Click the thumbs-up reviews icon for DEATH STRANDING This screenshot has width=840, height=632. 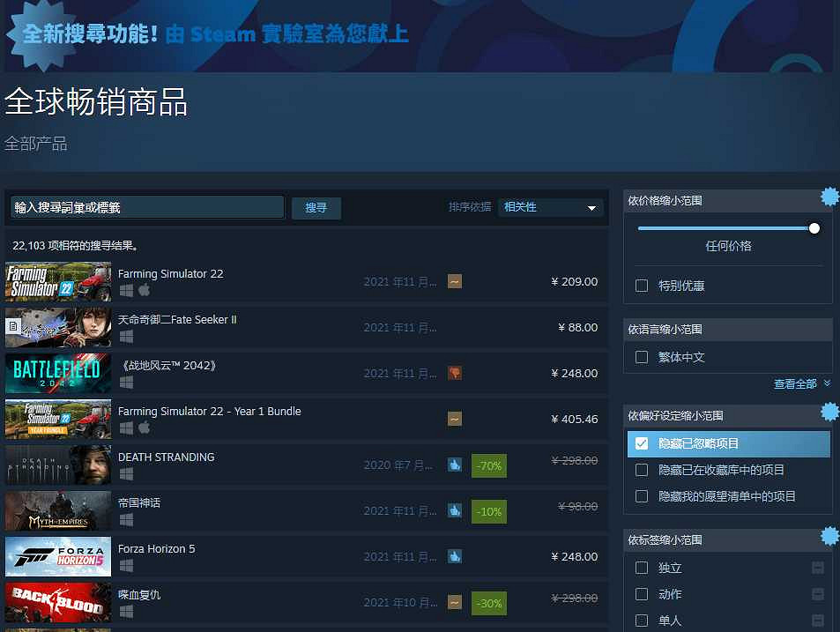[x=454, y=464]
